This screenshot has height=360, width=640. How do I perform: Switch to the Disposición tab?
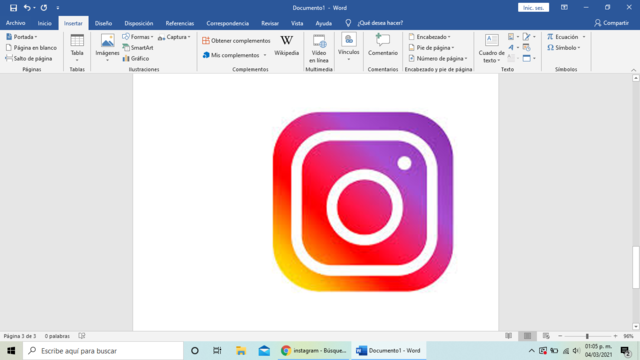(139, 23)
